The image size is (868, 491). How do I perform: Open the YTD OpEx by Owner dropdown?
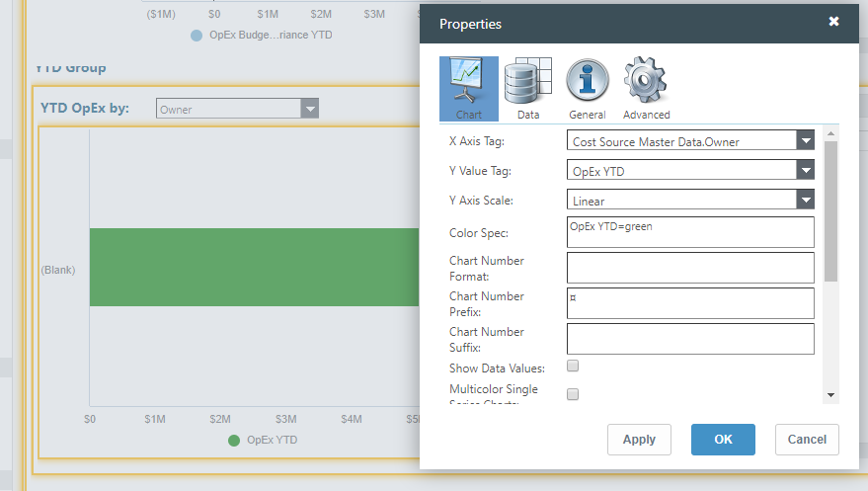coord(310,109)
